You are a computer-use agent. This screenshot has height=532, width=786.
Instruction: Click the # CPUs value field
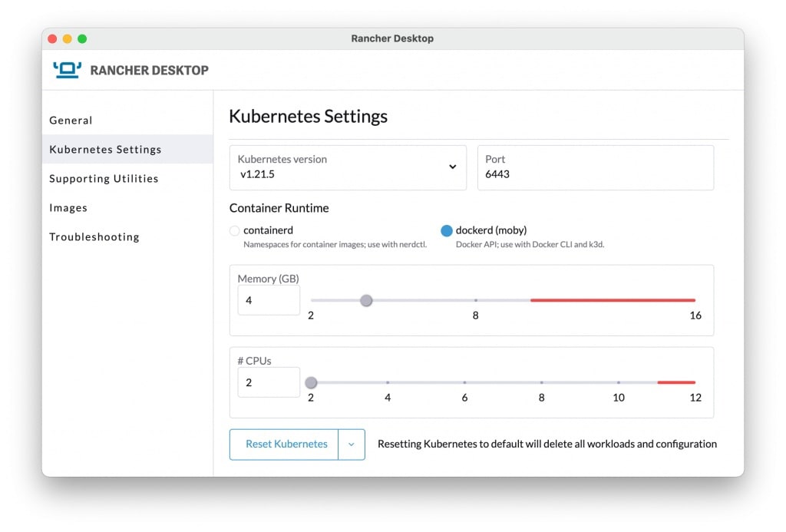point(269,382)
